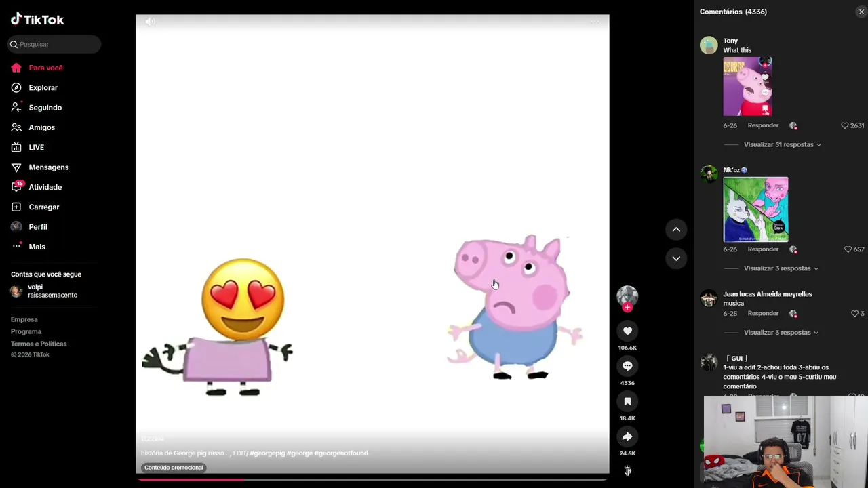
Task: Open Nk'oz comment image
Action: coord(755,209)
